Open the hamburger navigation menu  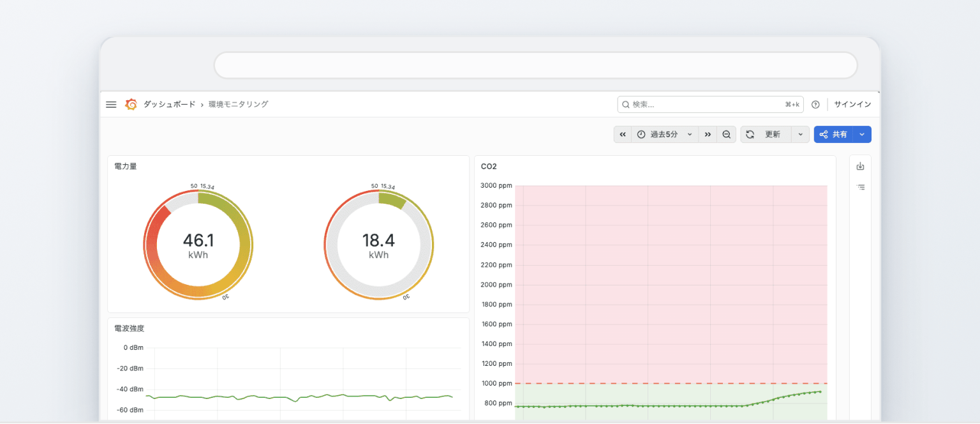[x=111, y=105]
